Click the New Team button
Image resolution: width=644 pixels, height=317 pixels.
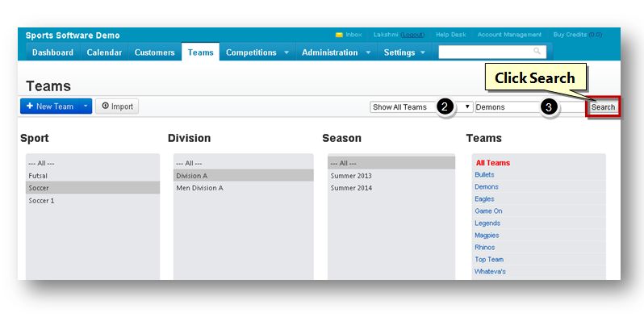(x=50, y=106)
